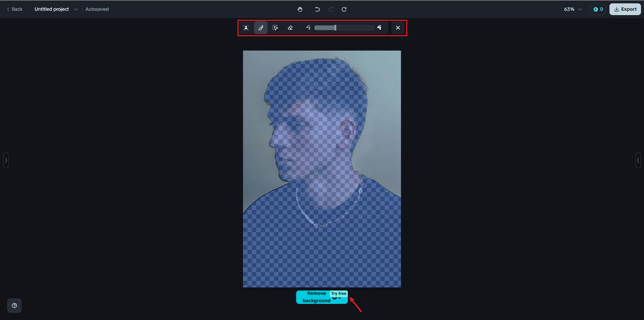Close the selection toolbar with X
This screenshot has width=644, height=320.
point(398,28)
